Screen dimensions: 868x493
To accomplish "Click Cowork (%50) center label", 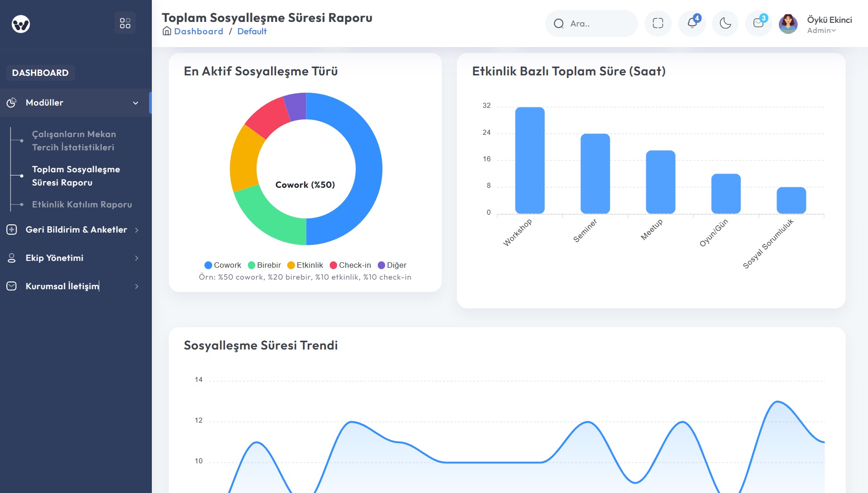I will [305, 185].
